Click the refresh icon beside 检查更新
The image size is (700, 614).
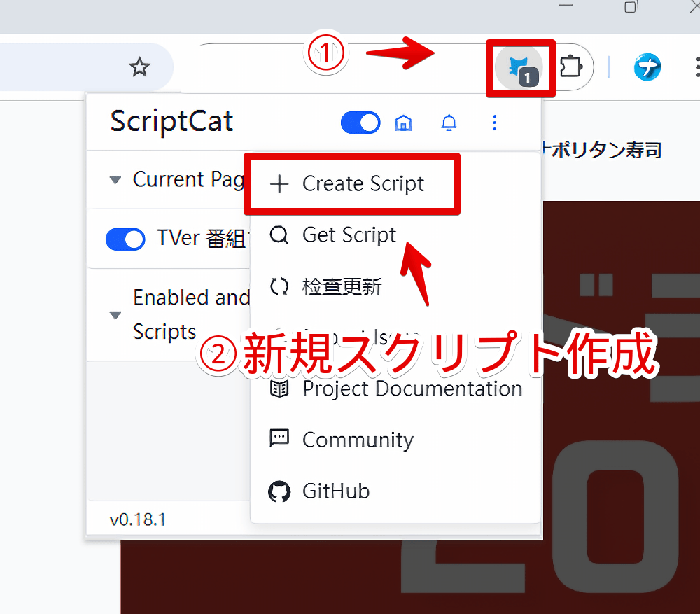[279, 286]
